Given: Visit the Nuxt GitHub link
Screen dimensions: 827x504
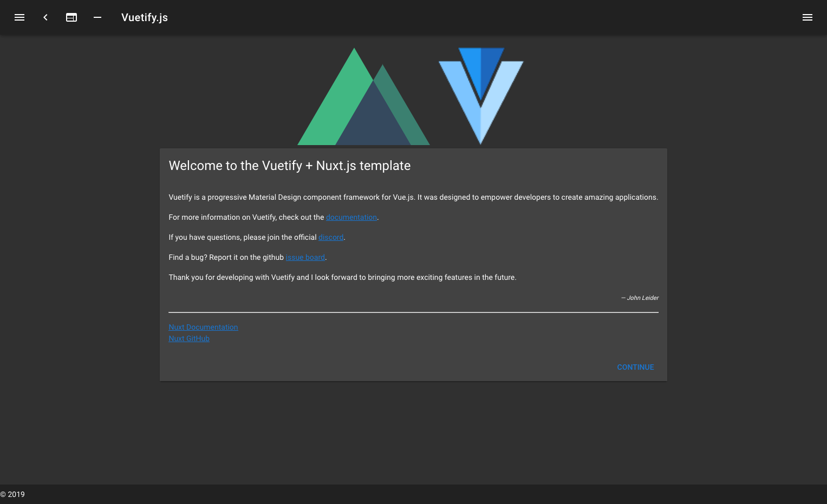Looking at the screenshot, I should point(189,338).
